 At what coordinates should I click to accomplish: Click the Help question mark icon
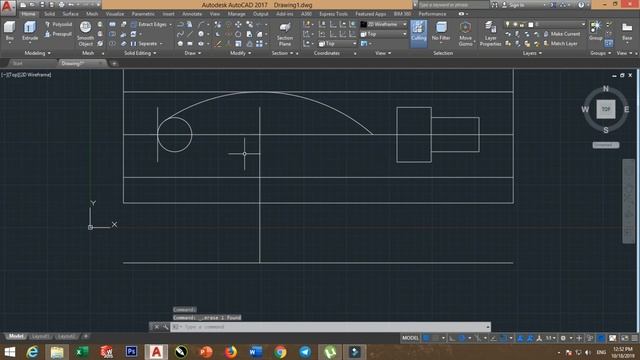(x=581, y=5)
